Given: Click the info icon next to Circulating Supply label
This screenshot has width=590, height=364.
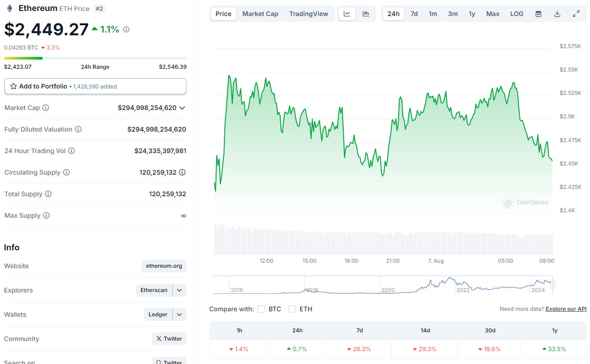Looking at the screenshot, I should point(66,172).
